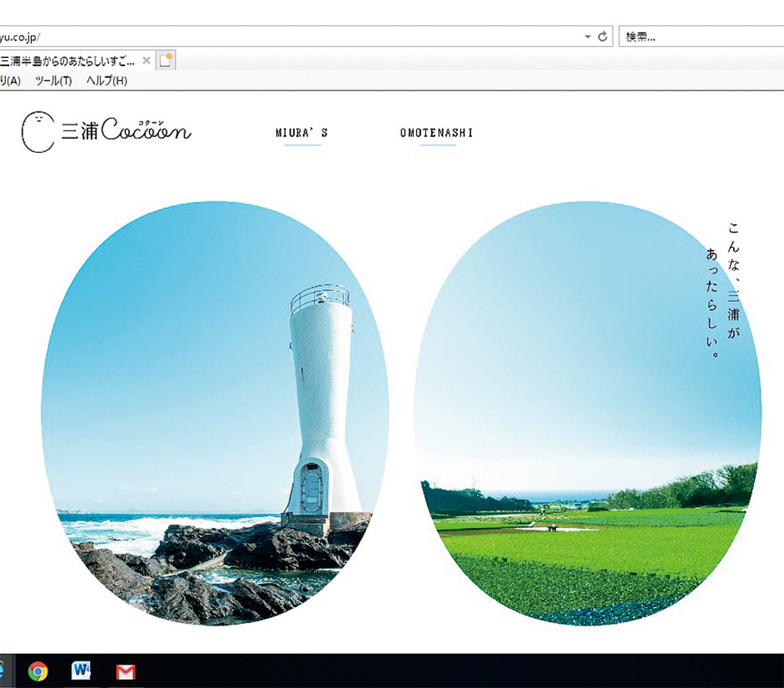Viewport: 784px width, 688px height.
Task: Open the OMOTENASHI navigation link
Action: [436, 133]
